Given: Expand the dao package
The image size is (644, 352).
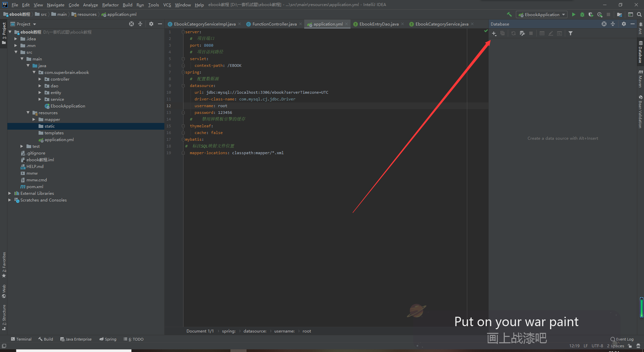Looking at the screenshot, I should (40, 86).
